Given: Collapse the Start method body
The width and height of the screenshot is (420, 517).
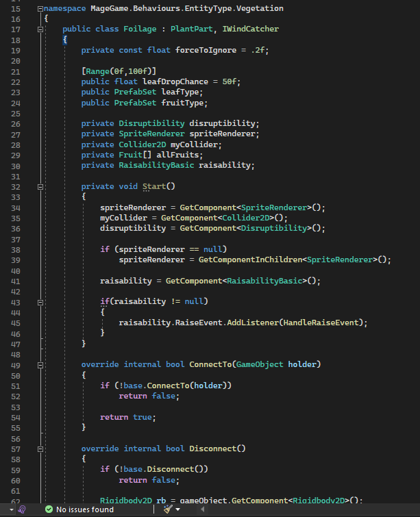Looking at the screenshot, I should click(40, 186).
